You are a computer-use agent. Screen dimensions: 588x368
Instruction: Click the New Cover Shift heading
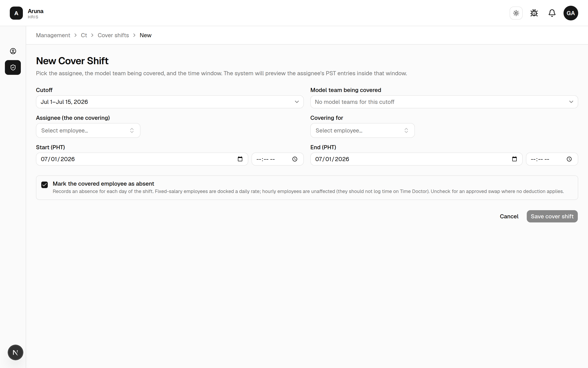72,61
